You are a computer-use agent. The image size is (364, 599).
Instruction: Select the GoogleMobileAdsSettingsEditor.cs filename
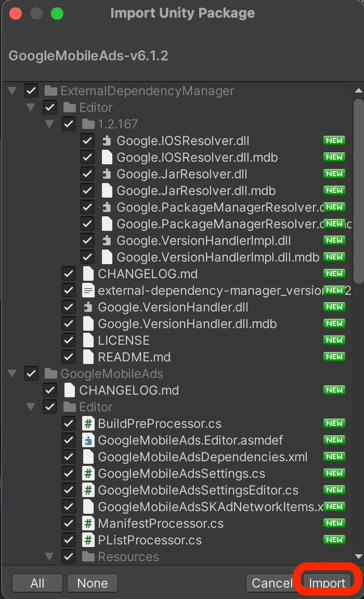click(x=198, y=490)
